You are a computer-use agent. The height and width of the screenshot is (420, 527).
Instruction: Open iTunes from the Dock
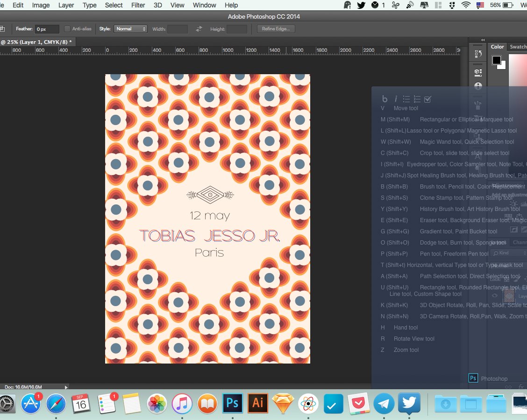pos(182,404)
